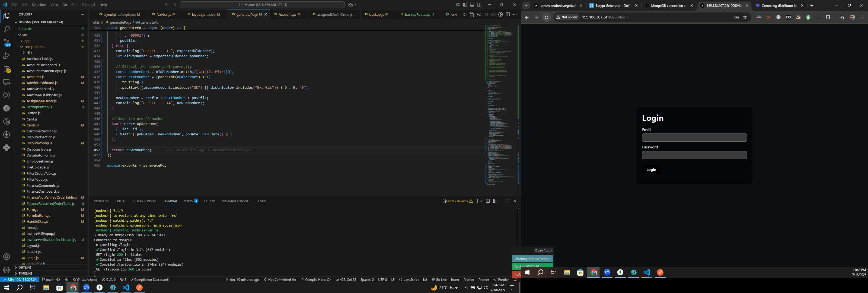
Task: Open Chrome three-dot menu
Action: point(862,17)
